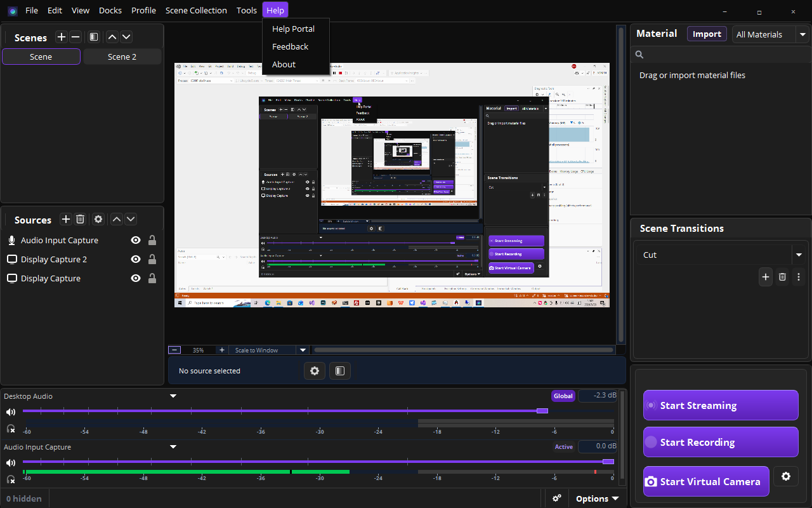Click the Start Recording button
812x508 pixels.
pyautogui.click(x=721, y=442)
